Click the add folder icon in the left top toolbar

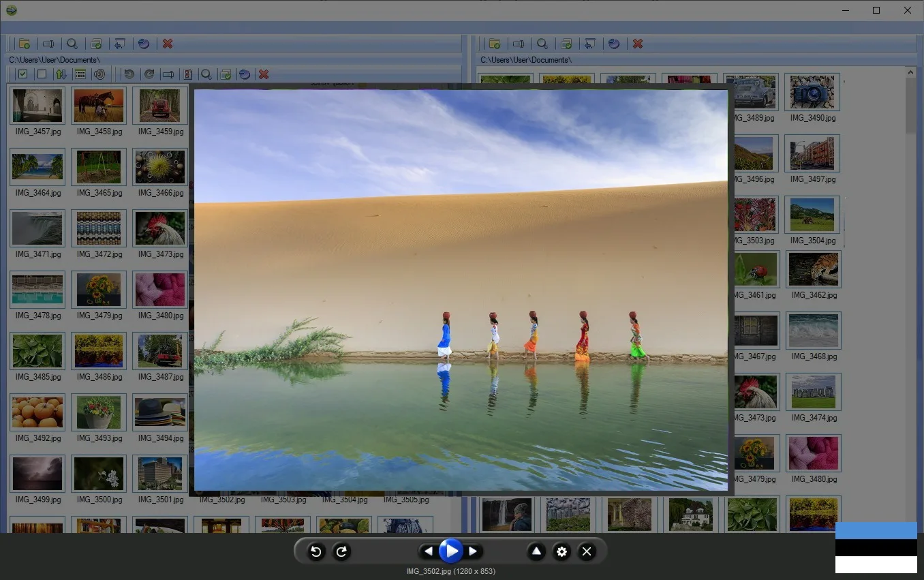click(x=25, y=44)
